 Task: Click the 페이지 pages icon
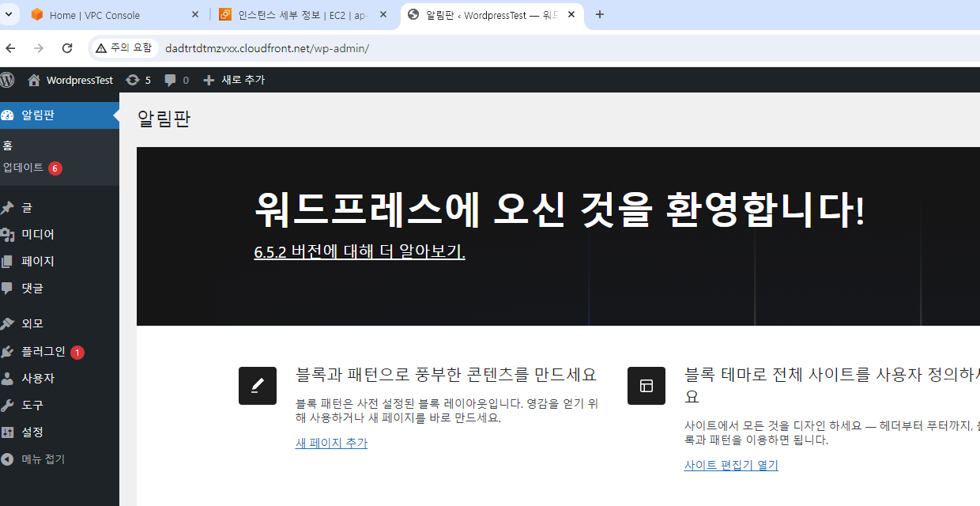(8, 262)
